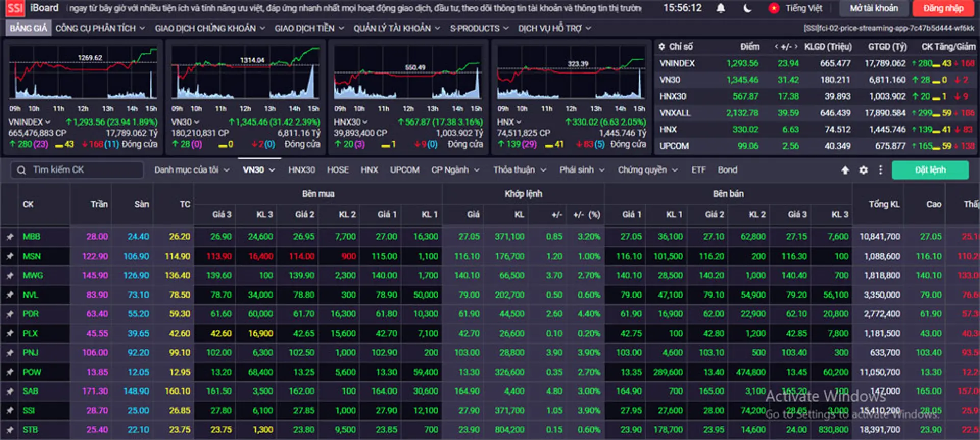Image resolution: width=980 pixels, height=440 pixels.
Task: Click the Đăng nhập button
Action: (x=943, y=8)
